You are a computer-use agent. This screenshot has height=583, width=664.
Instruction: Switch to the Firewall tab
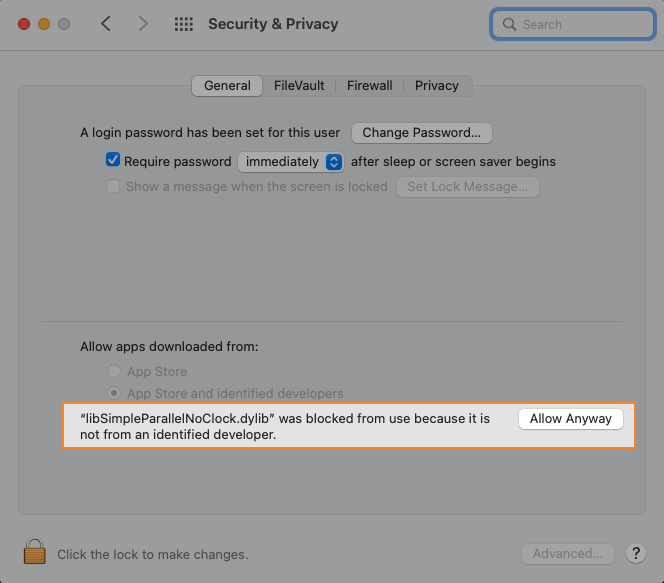(x=369, y=86)
